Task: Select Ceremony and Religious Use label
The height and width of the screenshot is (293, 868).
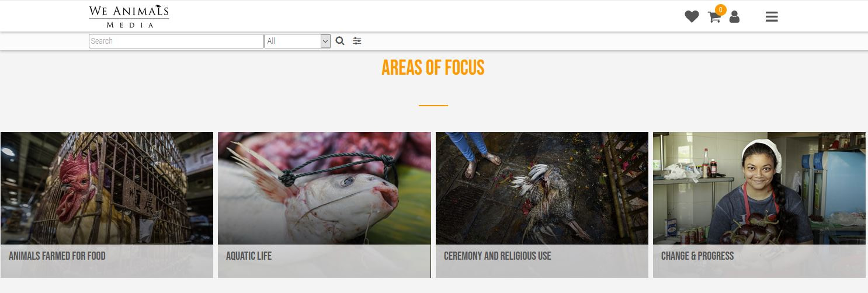Action: click(x=498, y=256)
